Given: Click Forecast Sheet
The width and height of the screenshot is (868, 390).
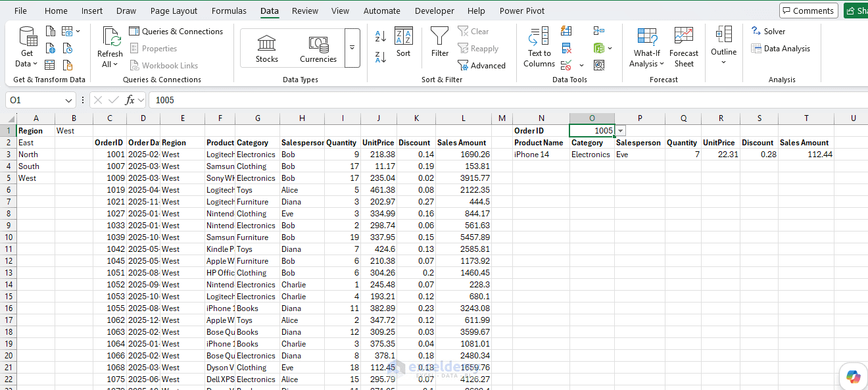Looking at the screenshot, I should click(684, 47).
